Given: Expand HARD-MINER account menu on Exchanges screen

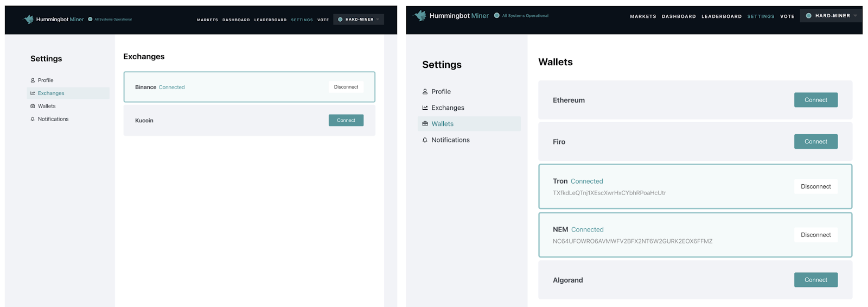Looking at the screenshot, I should [359, 20].
